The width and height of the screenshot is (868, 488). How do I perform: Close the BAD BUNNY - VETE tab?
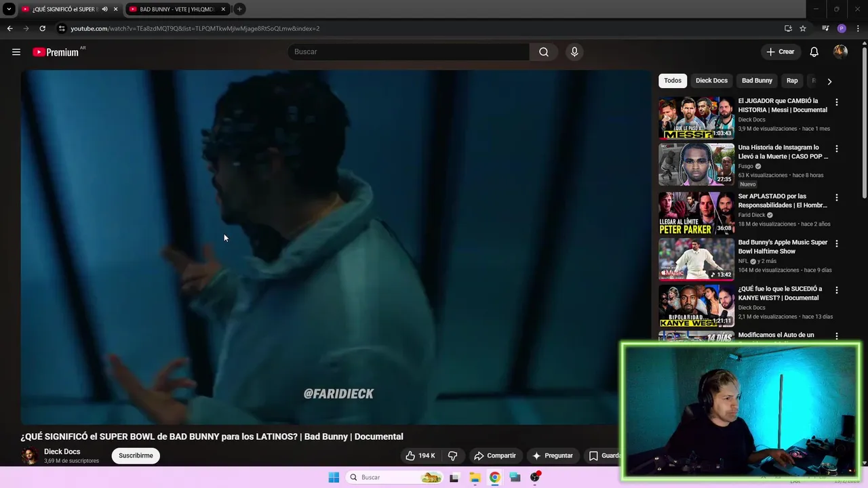click(223, 9)
